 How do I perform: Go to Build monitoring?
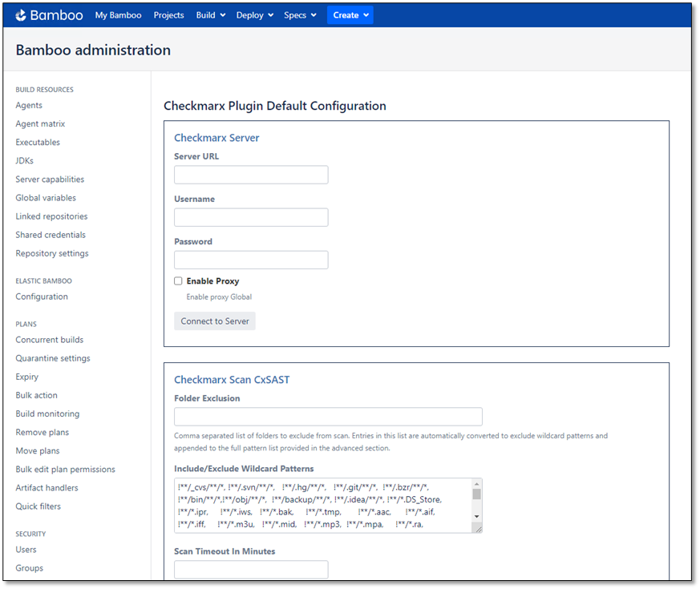click(47, 414)
